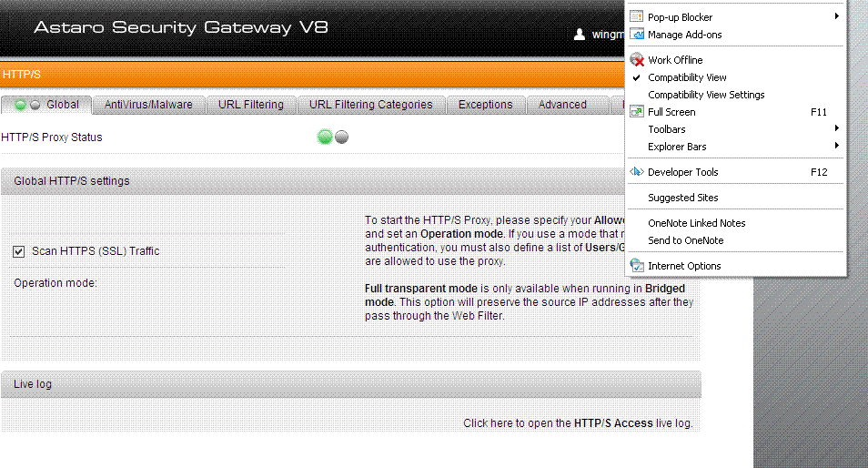This screenshot has height=468, width=868.
Task: Select Manage Add-ons menu entry
Action: tap(736, 35)
